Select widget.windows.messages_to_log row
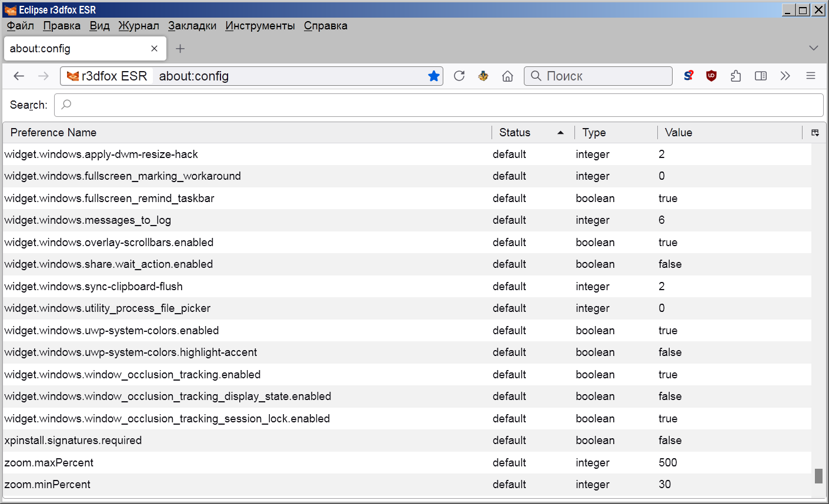Image resolution: width=829 pixels, height=504 pixels. [x=407, y=220]
